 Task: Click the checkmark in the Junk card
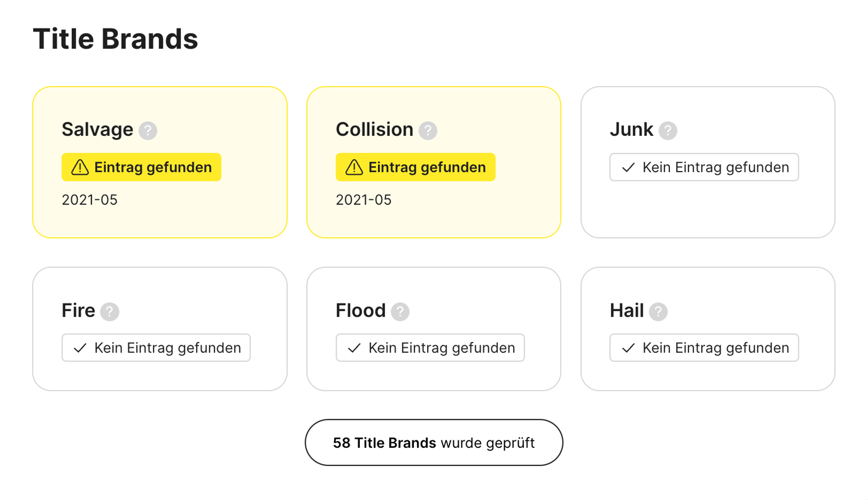[628, 167]
